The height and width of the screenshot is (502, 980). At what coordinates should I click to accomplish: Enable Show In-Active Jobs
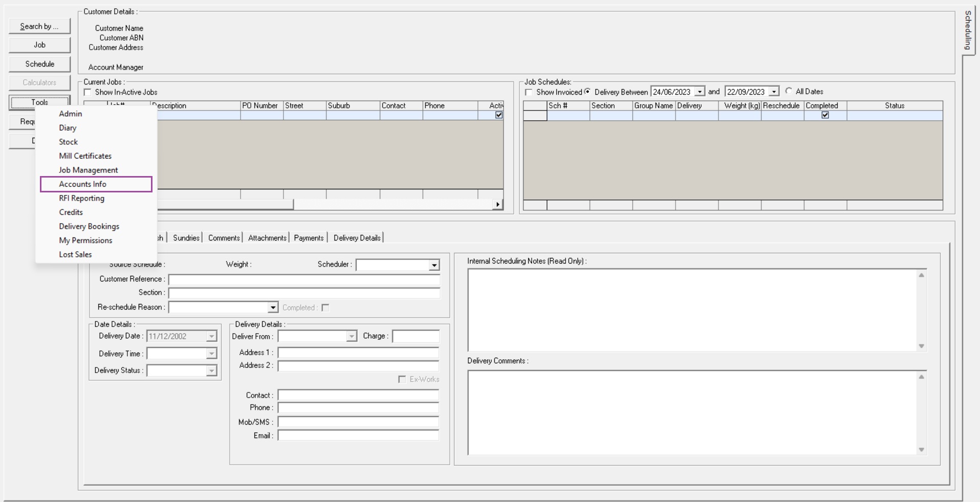88,92
